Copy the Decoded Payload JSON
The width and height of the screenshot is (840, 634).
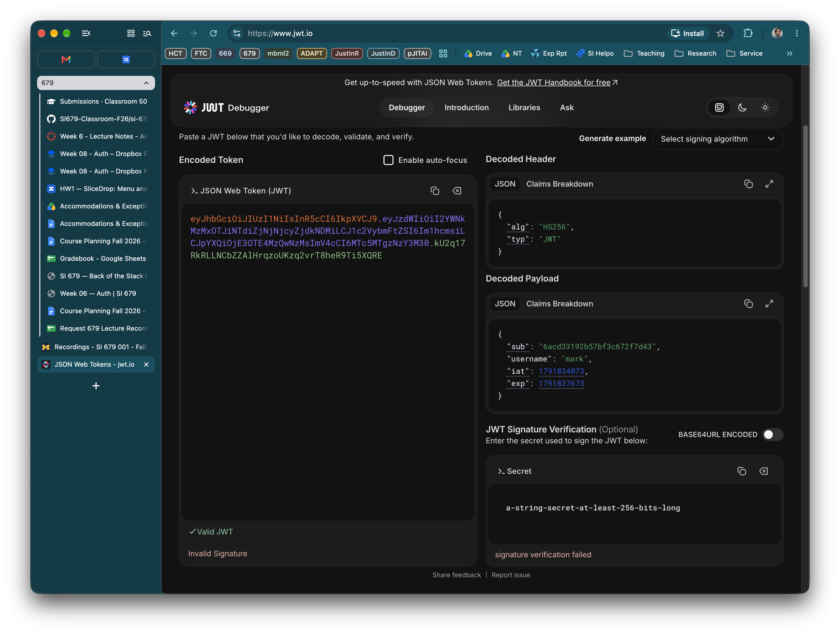click(x=748, y=304)
